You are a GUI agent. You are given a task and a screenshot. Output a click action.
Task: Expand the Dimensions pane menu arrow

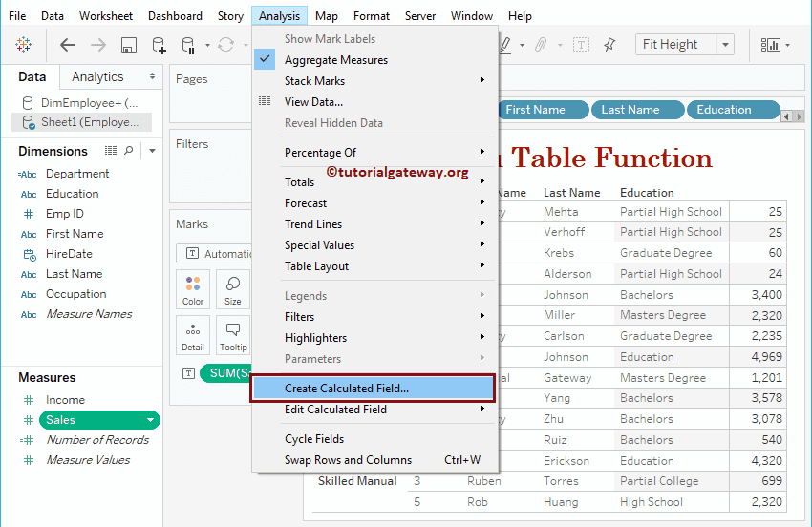tap(152, 151)
